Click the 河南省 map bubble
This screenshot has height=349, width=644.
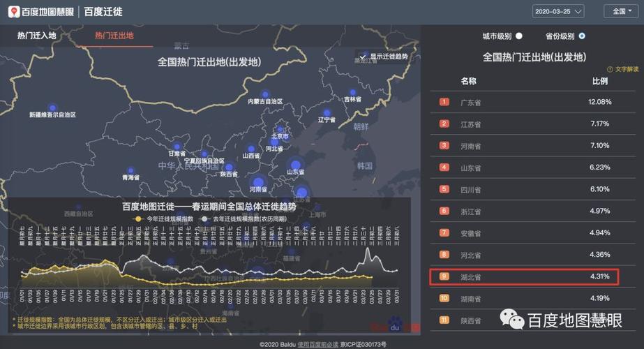pos(258,181)
